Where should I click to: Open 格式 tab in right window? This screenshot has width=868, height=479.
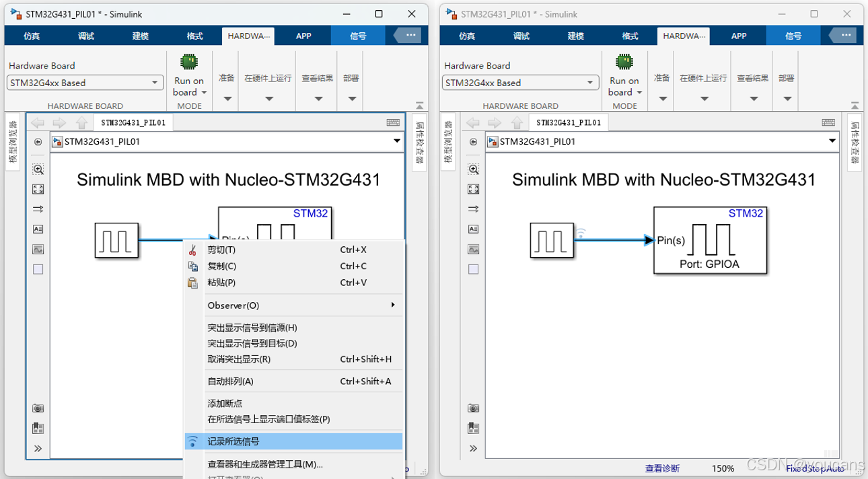[630, 36]
